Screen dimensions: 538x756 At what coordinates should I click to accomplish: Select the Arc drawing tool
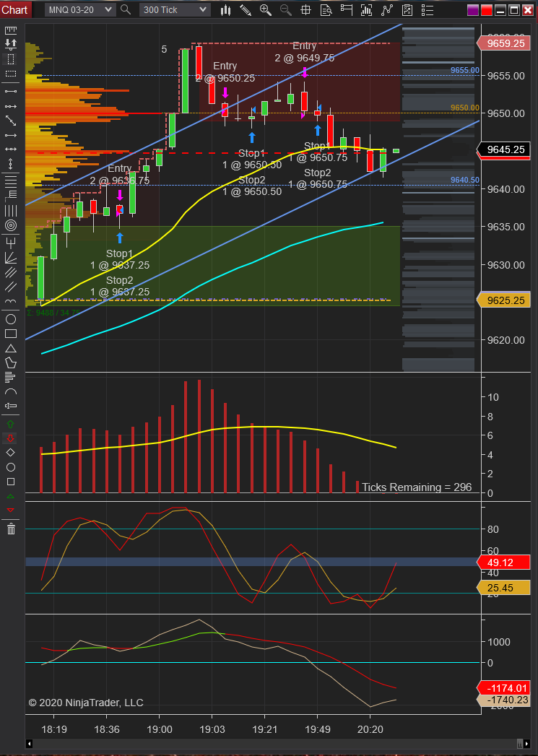[x=11, y=391]
